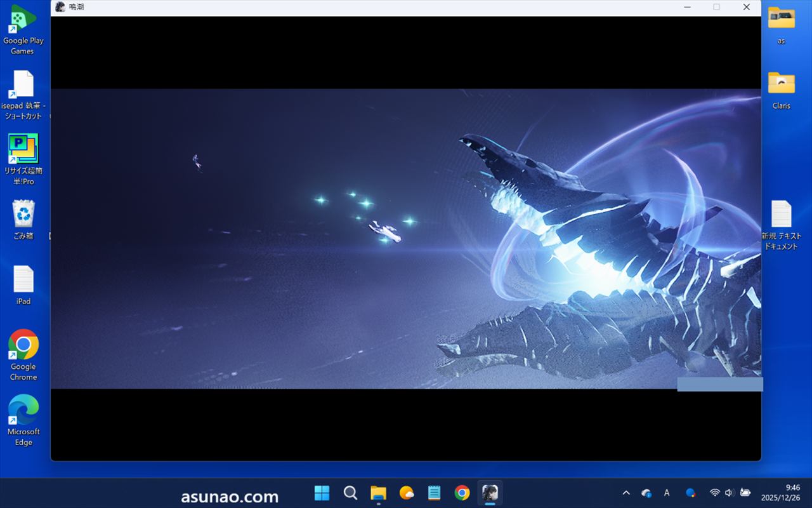Image resolution: width=812 pixels, height=508 pixels.
Task: Select the 新規 テキスト ドキュメント file
Action: [781, 215]
